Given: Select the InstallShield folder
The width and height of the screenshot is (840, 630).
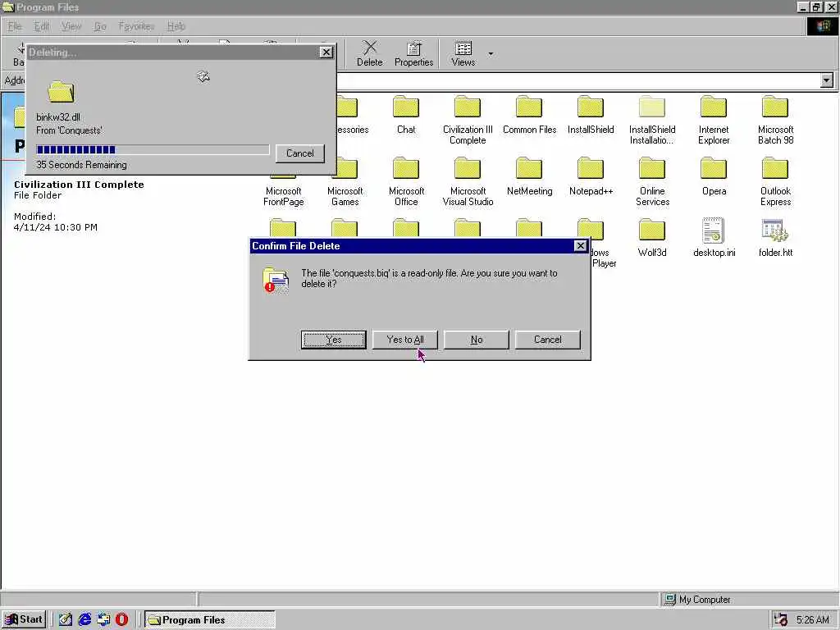Looking at the screenshot, I should pos(591,115).
